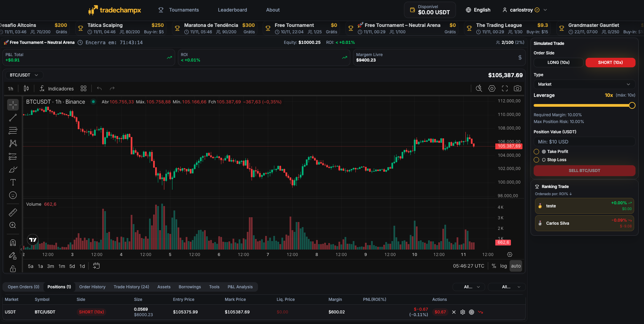Image resolution: width=644 pixels, height=324 pixels.
Task: Select the 1d timeframe option
Action: (x=82, y=266)
